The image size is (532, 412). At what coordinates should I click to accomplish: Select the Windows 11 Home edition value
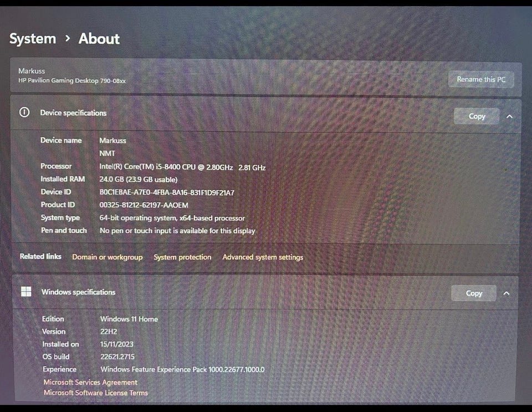[129, 319]
